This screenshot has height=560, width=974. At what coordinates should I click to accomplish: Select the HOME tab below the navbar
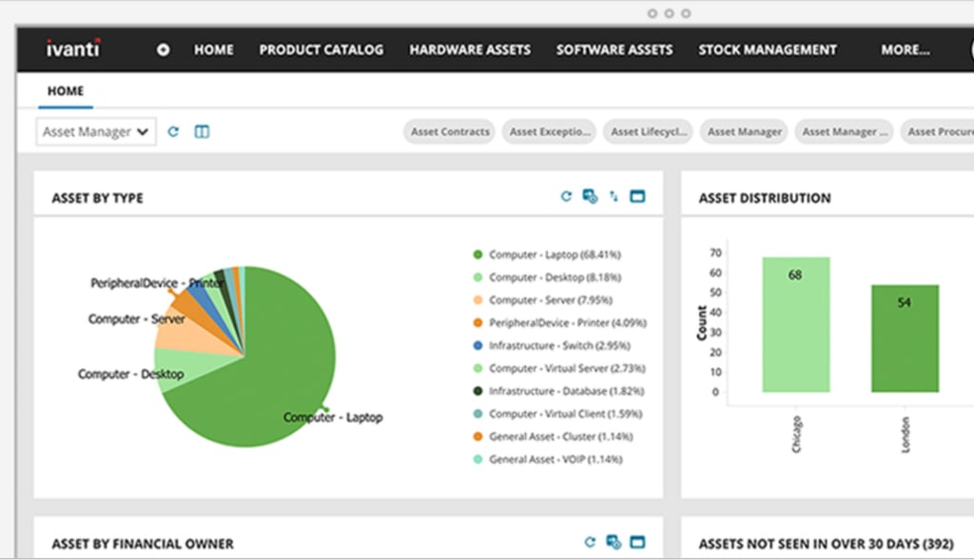click(x=66, y=91)
